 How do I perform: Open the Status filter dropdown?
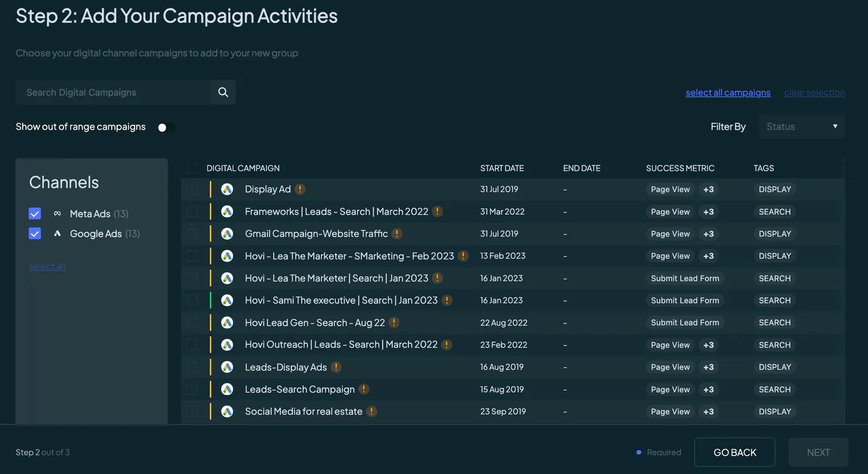[x=802, y=127]
